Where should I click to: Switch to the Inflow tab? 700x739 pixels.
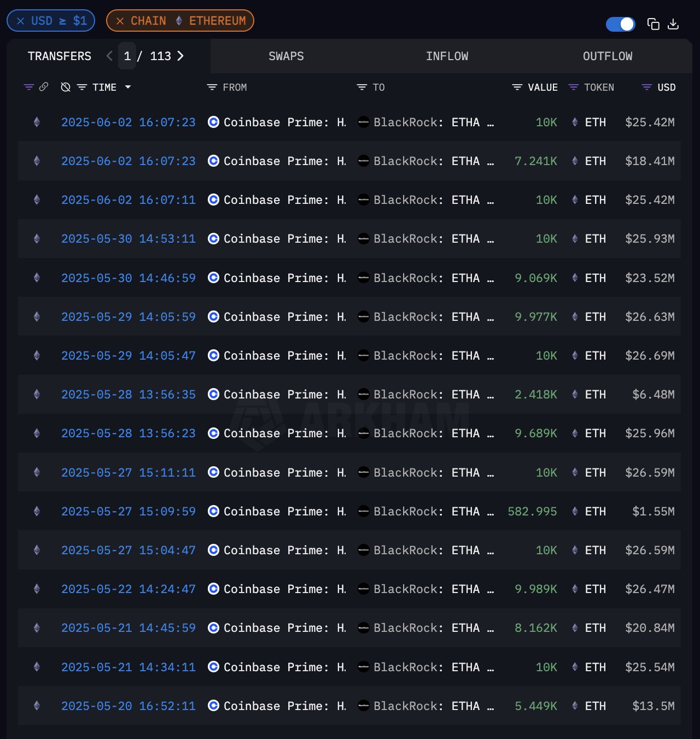pyautogui.click(x=447, y=56)
